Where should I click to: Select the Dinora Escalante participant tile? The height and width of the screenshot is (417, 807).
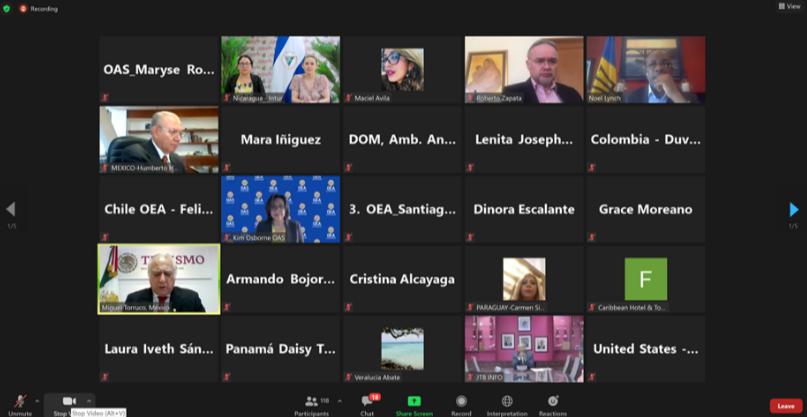point(524,210)
